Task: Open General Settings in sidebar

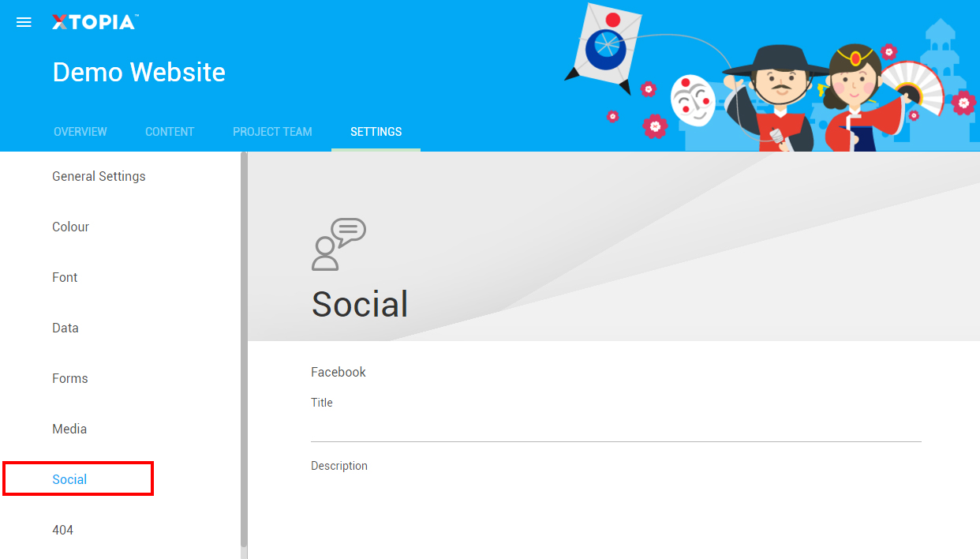Action: click(99, 176)
